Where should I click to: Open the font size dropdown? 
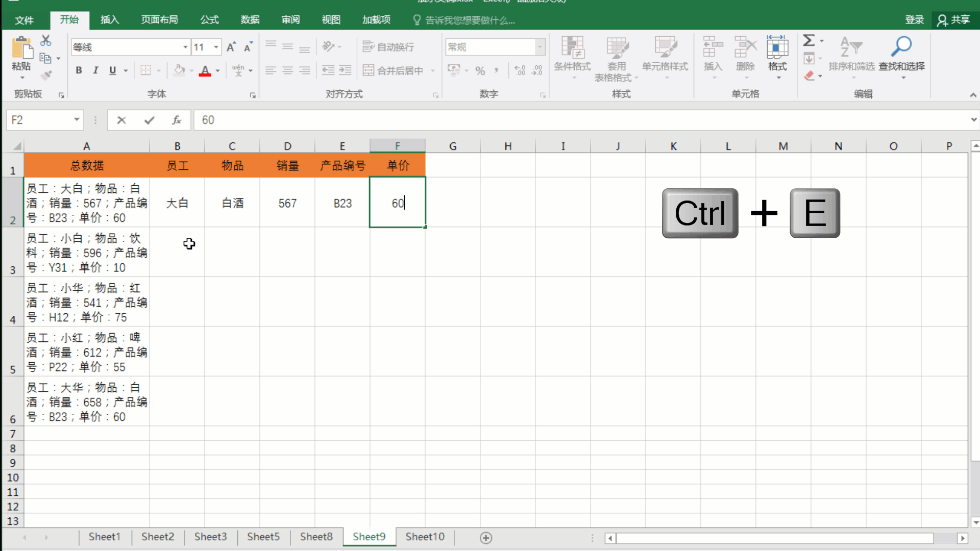pos(216,47)
